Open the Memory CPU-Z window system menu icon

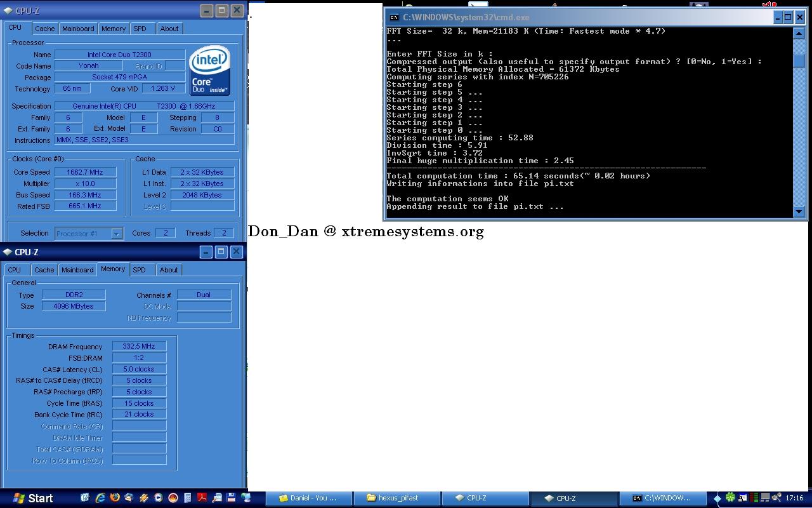click(x=6, y=252)
